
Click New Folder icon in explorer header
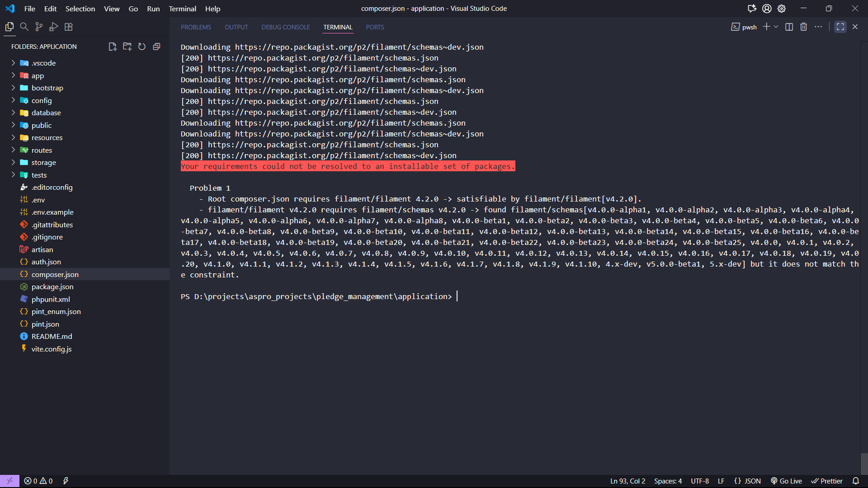[x=127, y=47]
